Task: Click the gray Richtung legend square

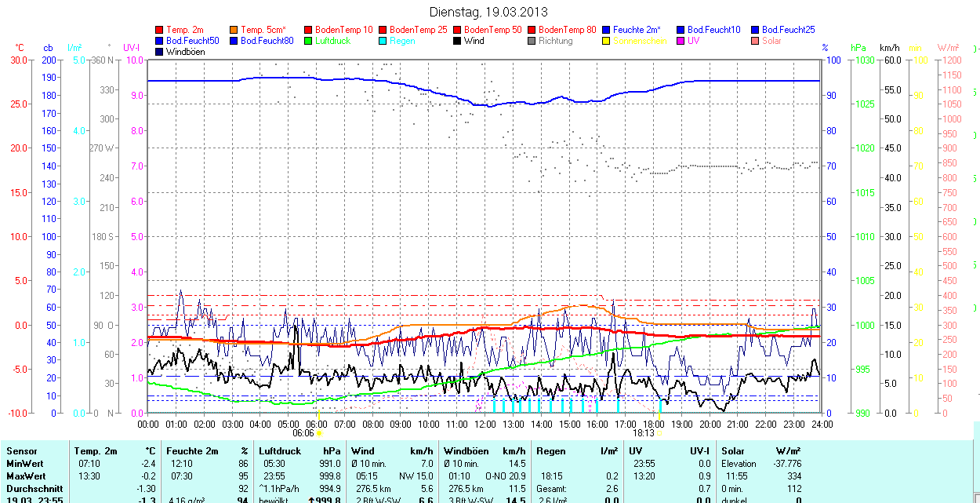Action: (x=532, y=41)
